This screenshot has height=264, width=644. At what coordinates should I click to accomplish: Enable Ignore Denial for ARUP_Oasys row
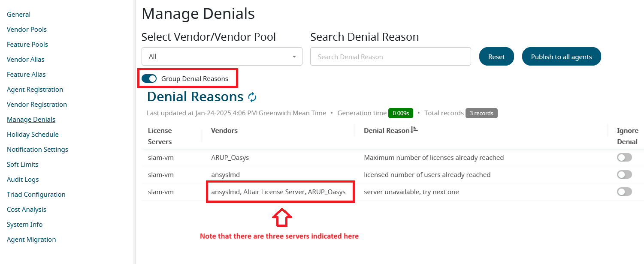click(x=624, y=158)
